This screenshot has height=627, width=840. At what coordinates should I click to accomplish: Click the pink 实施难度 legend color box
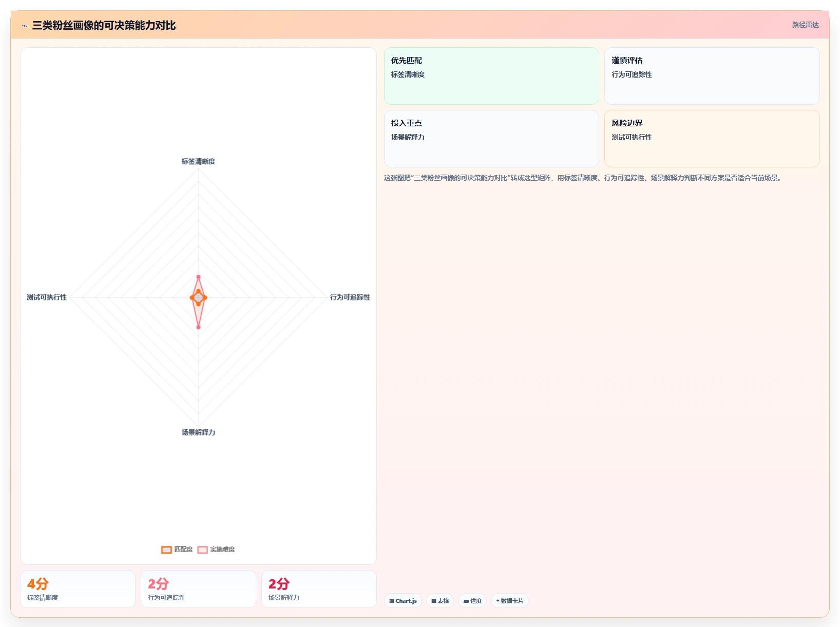click(x=203, y=549)
